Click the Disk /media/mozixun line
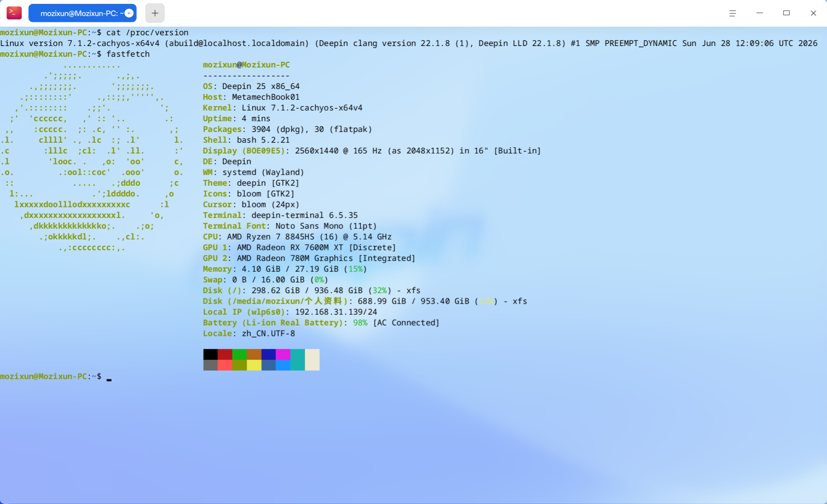Screen dimensions: 827x504 pyautogui.click(x=365, y=301)
